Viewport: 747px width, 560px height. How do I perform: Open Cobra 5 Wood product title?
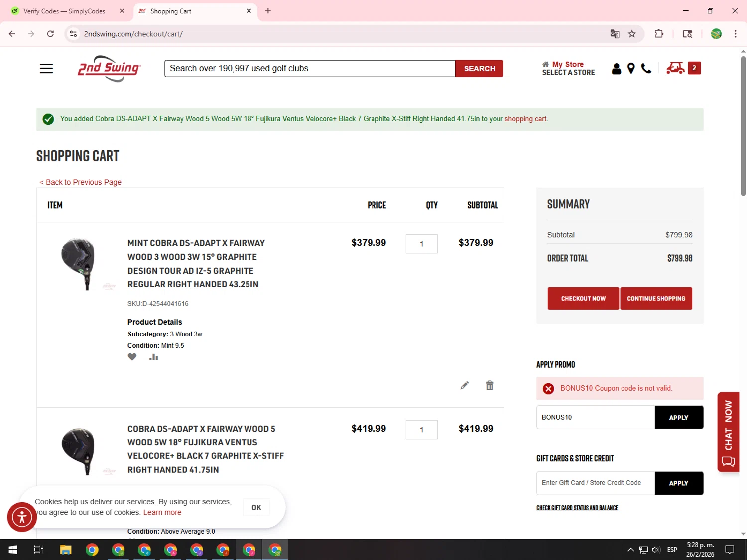point(206,449)
